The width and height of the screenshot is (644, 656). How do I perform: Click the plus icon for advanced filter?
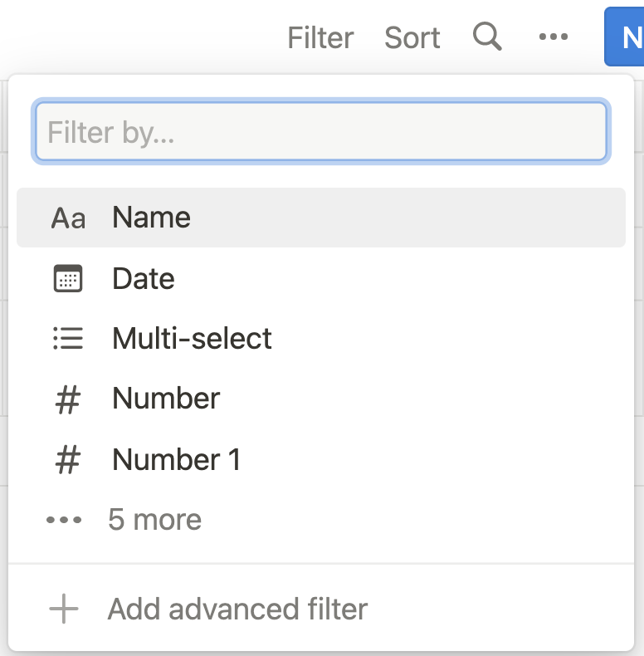point(64,609)
